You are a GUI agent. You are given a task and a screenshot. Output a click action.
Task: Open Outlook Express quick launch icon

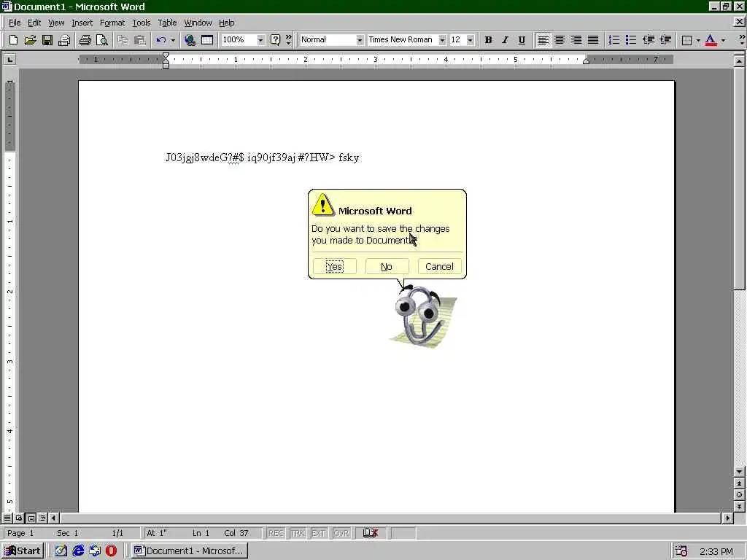[95, 551]
